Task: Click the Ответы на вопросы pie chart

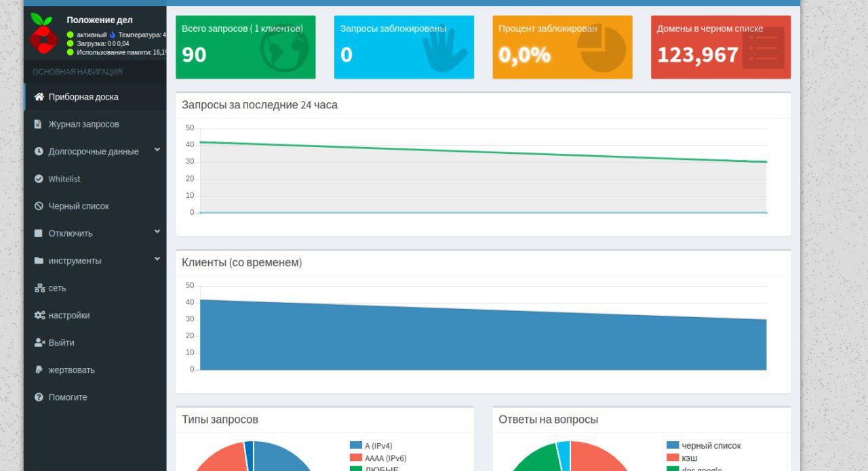Action: click(x=570, y=456)
